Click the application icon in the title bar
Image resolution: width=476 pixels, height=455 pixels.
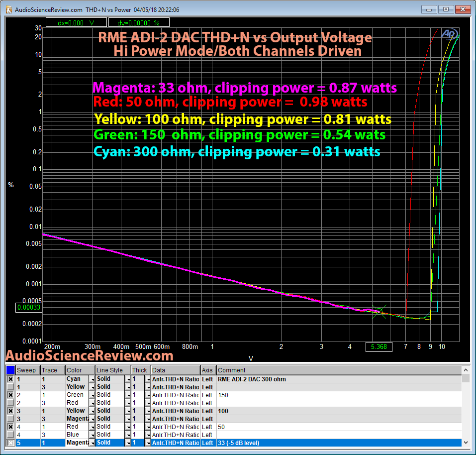(x=9, y=10)
